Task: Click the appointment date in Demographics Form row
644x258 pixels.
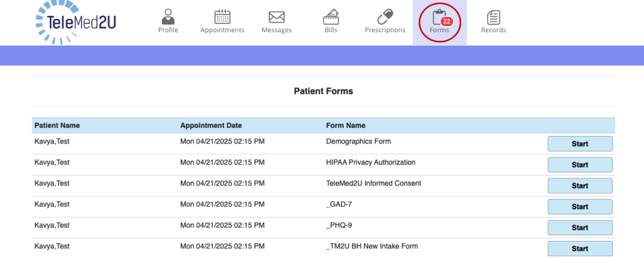Action: [x=222, y=141]
